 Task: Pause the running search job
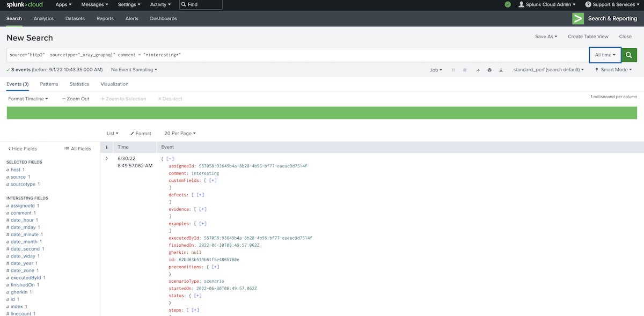(453, 70)
